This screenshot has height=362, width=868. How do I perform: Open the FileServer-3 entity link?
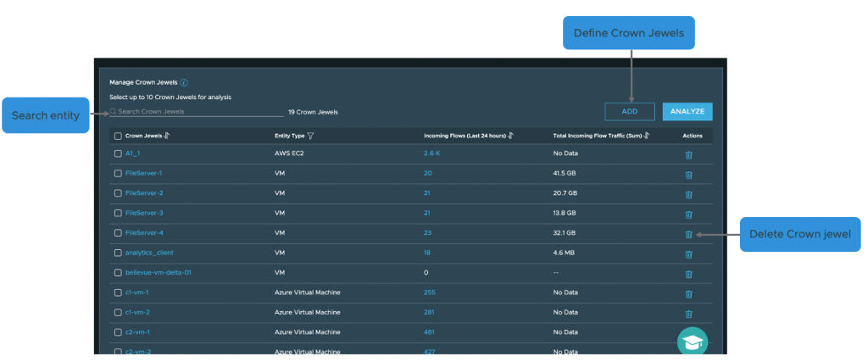(143, 214)
